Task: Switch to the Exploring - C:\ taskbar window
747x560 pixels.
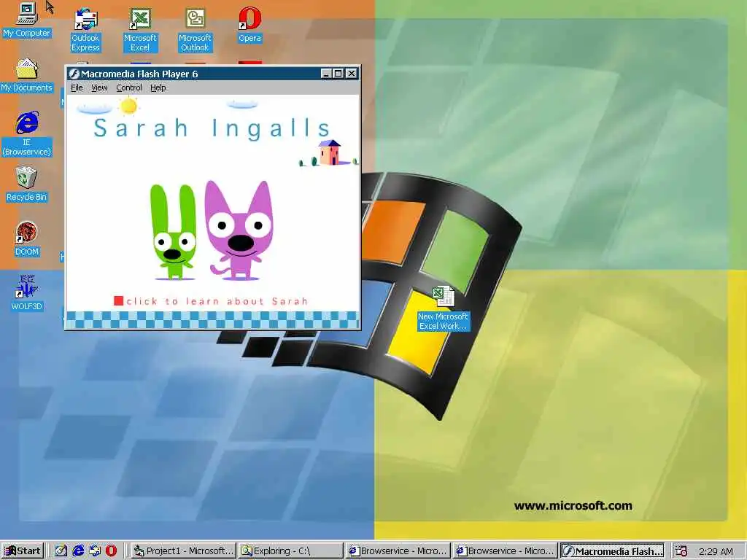Action: (290, 551)
